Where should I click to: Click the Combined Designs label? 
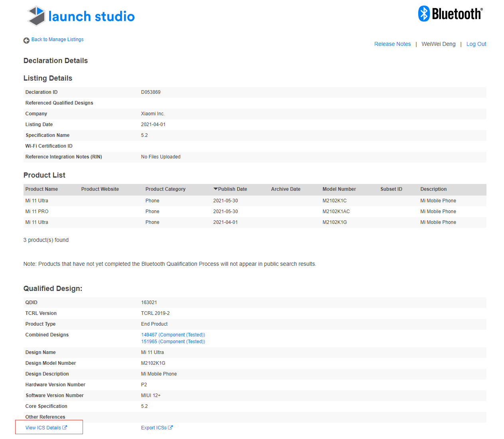[x=47, y=335]
